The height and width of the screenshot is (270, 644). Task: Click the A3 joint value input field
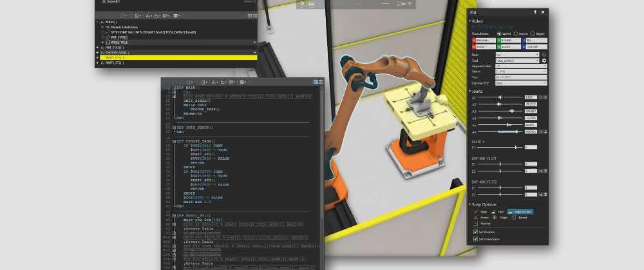coord(531,111)
